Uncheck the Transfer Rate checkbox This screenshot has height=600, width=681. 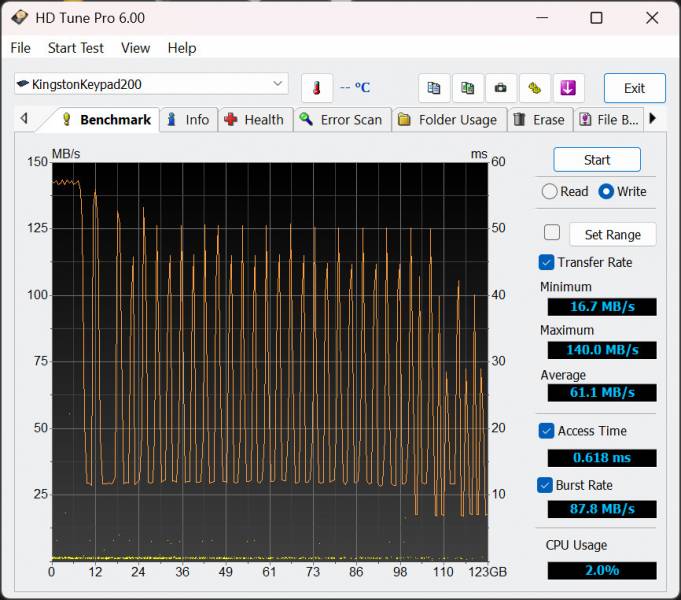pos(546,262)
